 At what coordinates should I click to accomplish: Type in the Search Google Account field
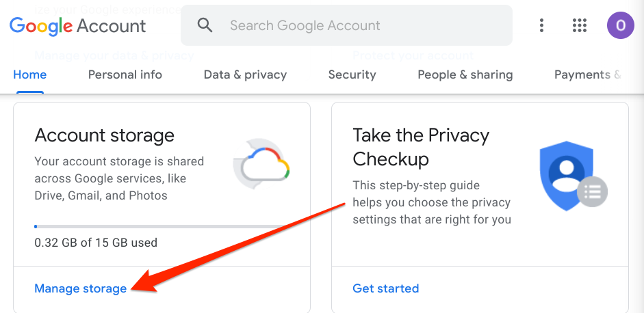(363, 26)
